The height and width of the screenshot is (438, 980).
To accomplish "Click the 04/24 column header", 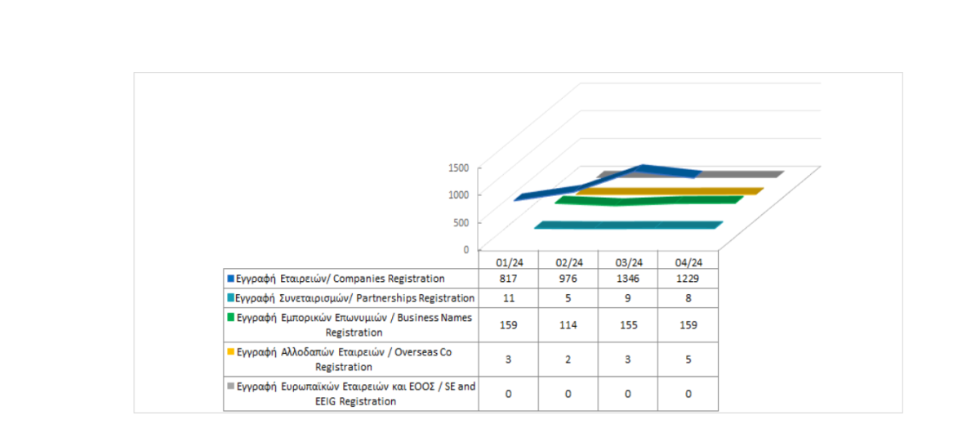I will tap(688, 262).
